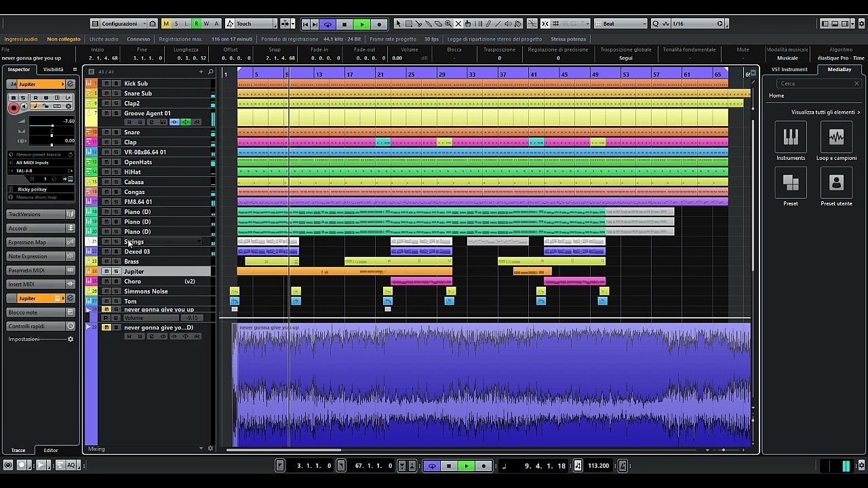The height and width of the screenshot is (488, 868).
Task: Select the Glue tool in toolbar
Action: 429,24
